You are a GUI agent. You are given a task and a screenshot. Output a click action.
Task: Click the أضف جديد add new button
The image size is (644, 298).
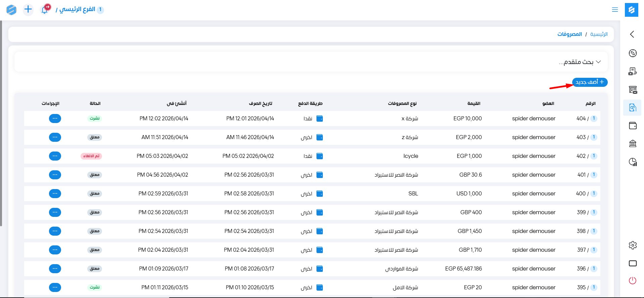point(590,82)
